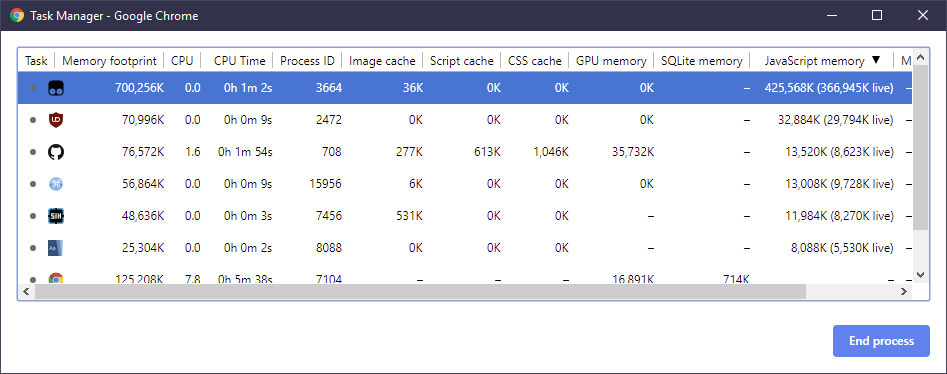
Task: Sort by CSS cache column header
Action: 534,60
